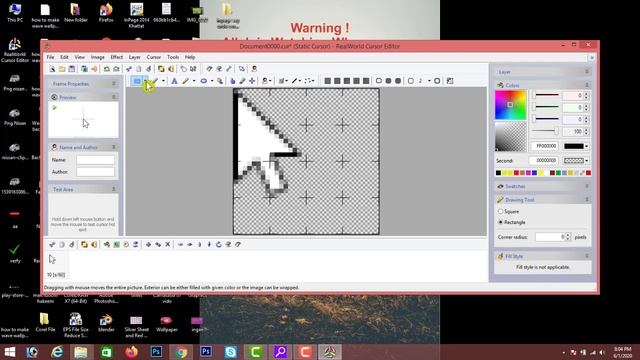Viewport: 640px width, 360px height.
Task: Open the Effect menu
Action: [116, 57]
